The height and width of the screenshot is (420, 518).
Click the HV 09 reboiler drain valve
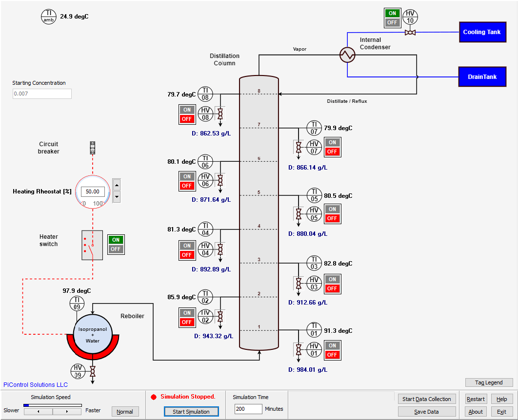coord(92,372)
